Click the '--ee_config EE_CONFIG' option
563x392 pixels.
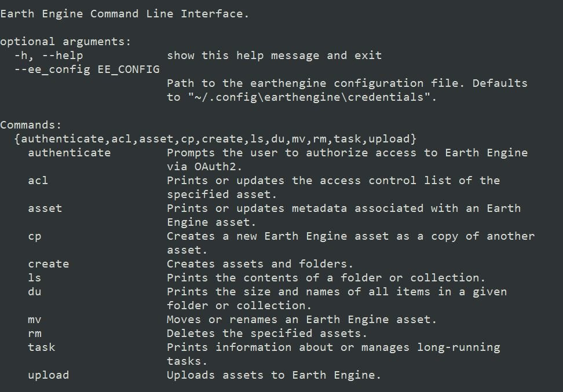pyautogui.click(x=87, y=69)
